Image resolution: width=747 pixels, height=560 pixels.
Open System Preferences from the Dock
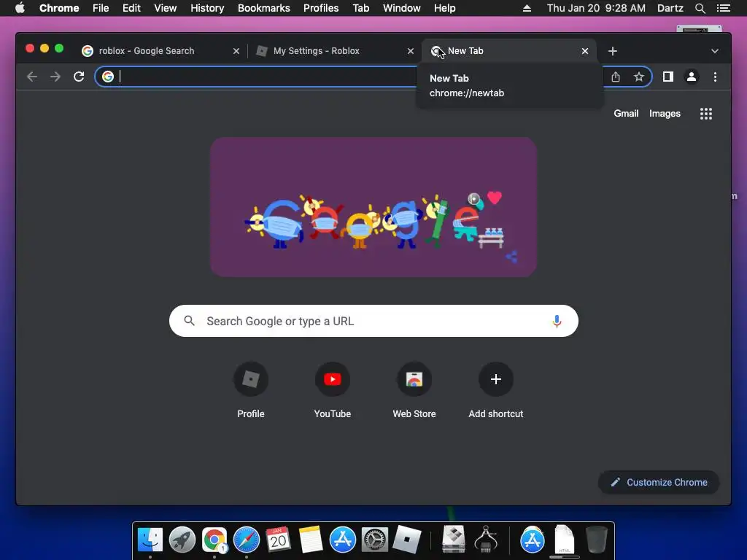pos(374,540)
